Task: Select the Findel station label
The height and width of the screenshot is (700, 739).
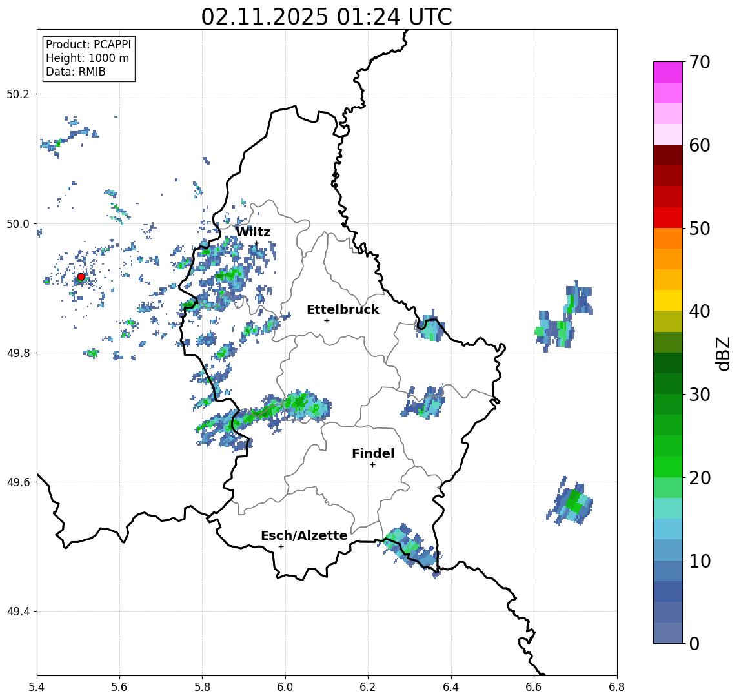Action: click(373, 453)
